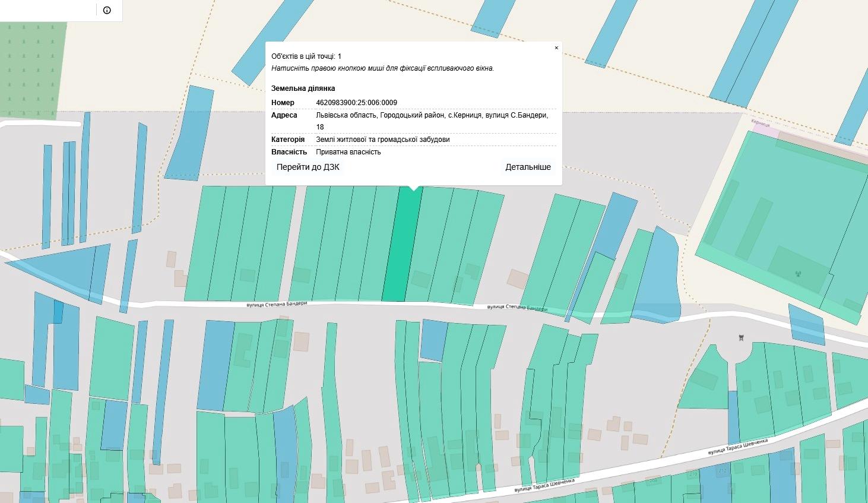Viewport: 868px width, 503px height.
Task: Click the right "вулиця Степана Бандери" street label
Action: click(517, 307)
